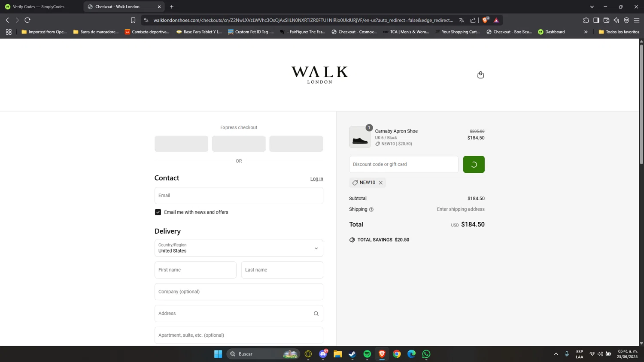Bookmark this page icon in address bar
The width and height of the screenshot is (644, 362).
133,20
